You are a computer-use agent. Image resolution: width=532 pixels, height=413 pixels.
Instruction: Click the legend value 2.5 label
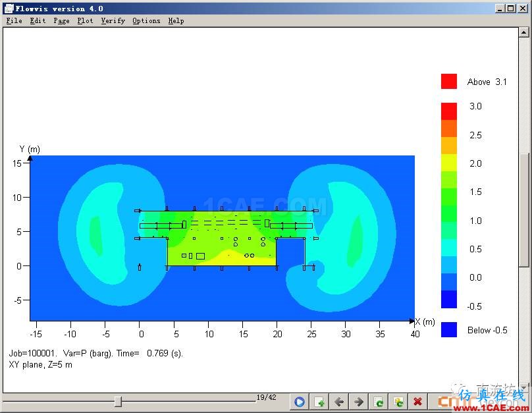[x=475, y=136]
